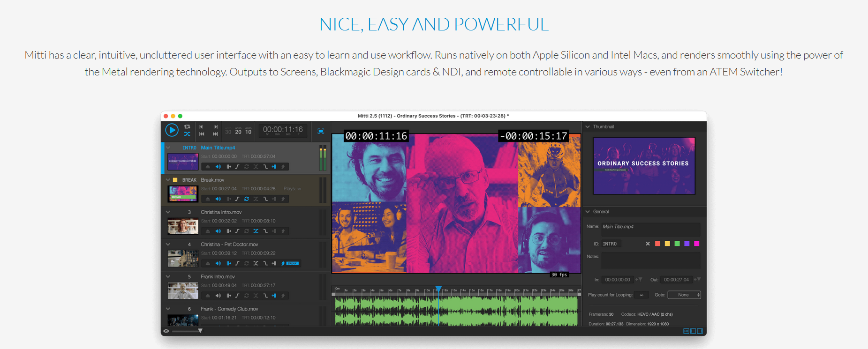Jump to previous cue in toolbar
The width and height of the screenshot is (868, 349).
(x=201, y=126)
